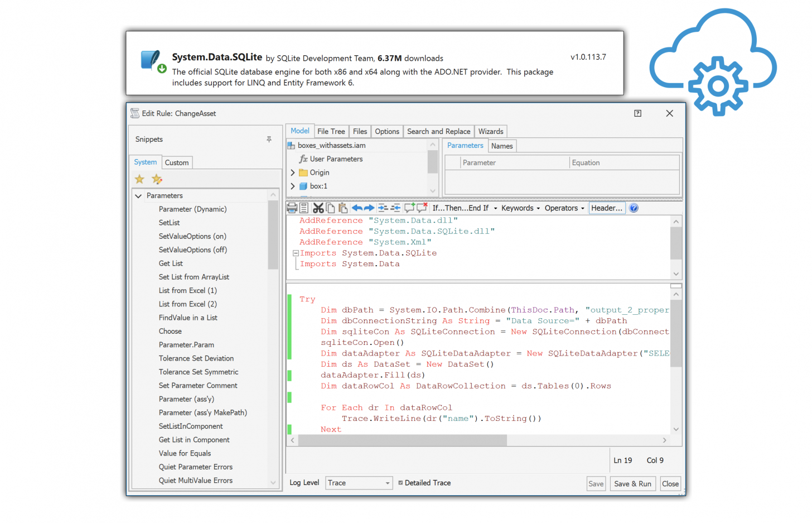Click the Copy icon in editor toolbar
The width and height of the screenshot is (812, 523).
coord(330,208)
